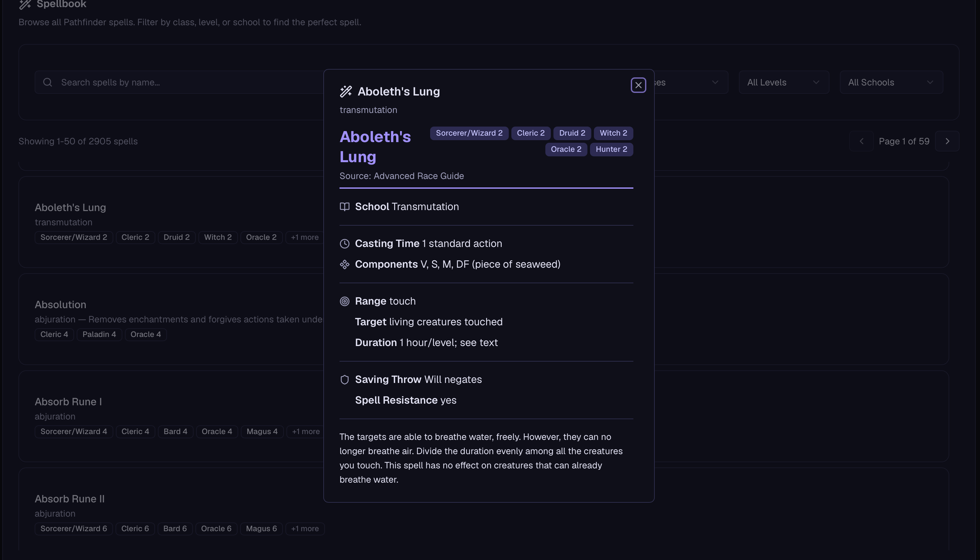Viewport: 980px width, 560px height.
Task: Click +1 more on Absorb Rune II card
Action: coord(305,529)
